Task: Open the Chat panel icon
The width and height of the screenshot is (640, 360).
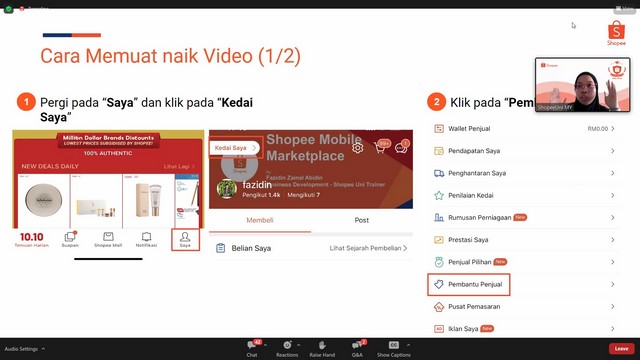Action: [251, 346]
